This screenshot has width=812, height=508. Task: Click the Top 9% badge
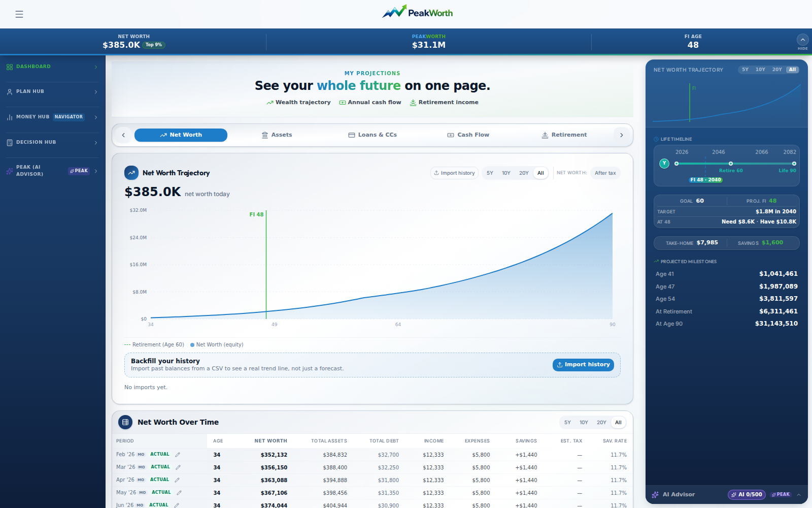[154, 45]
